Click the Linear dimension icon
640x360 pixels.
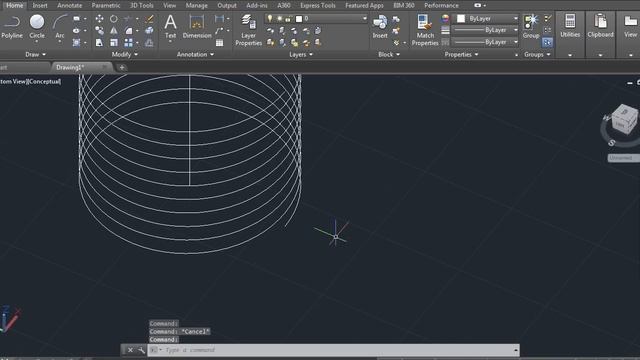tap(219, 19)
